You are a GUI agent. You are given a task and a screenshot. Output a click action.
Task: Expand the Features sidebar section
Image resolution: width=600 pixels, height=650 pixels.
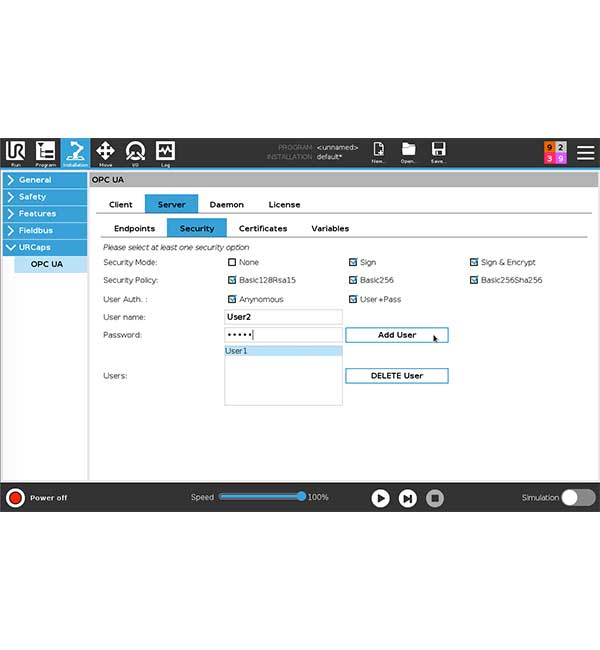tap(45, 213)
